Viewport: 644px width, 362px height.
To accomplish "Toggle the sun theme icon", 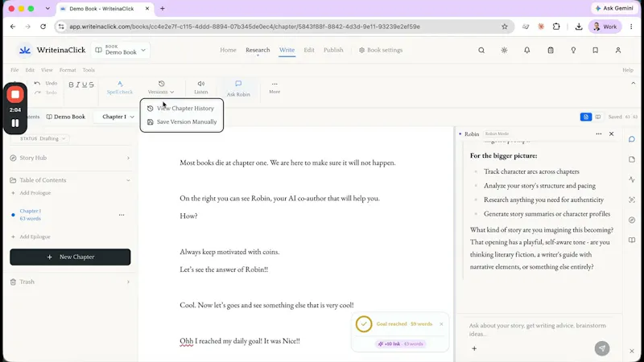I will 504,50.
